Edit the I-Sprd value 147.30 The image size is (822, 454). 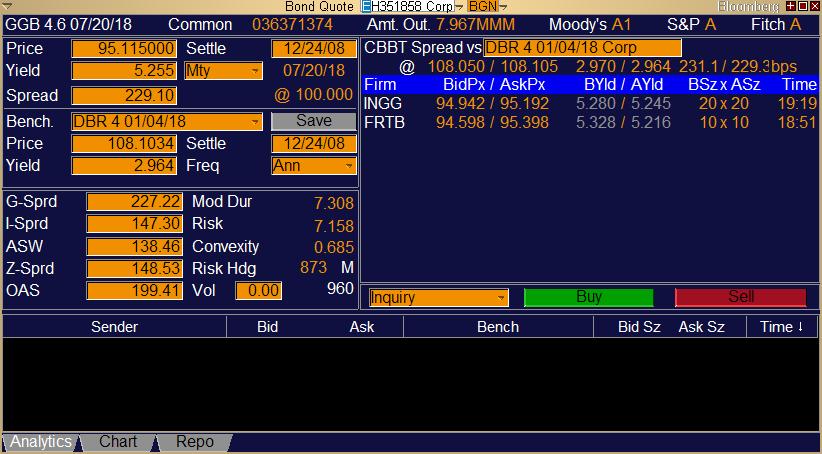coord(135,224)
